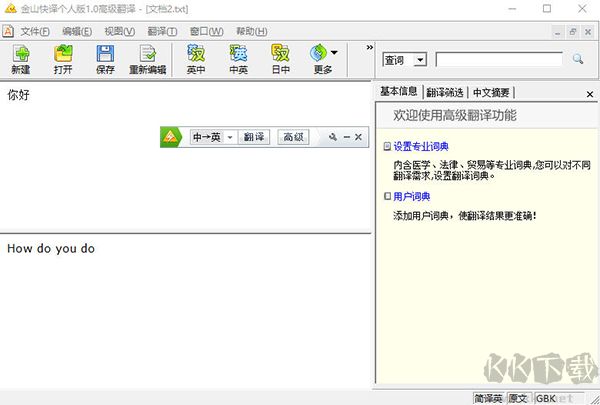Click the 打开 (Open) folder icon

pyautogui.click(x=62, y=54)
